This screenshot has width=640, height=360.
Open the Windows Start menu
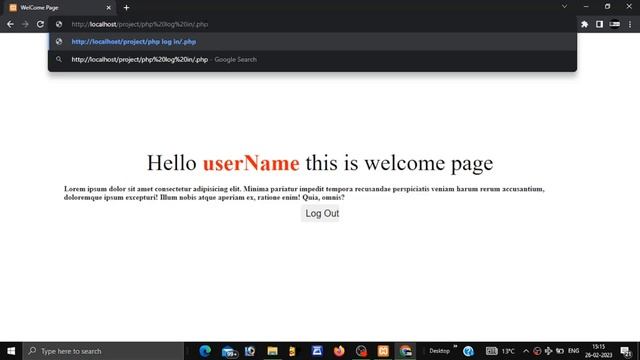(x=11, y=351)
